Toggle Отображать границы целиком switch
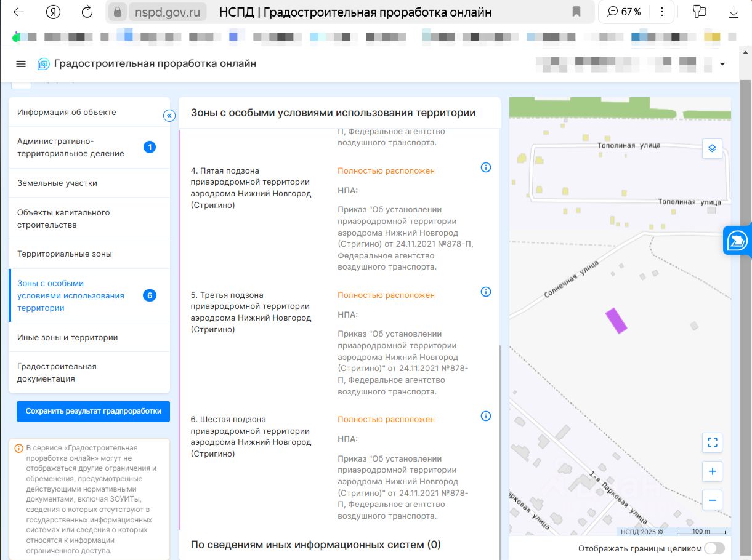 click(714, 548)
